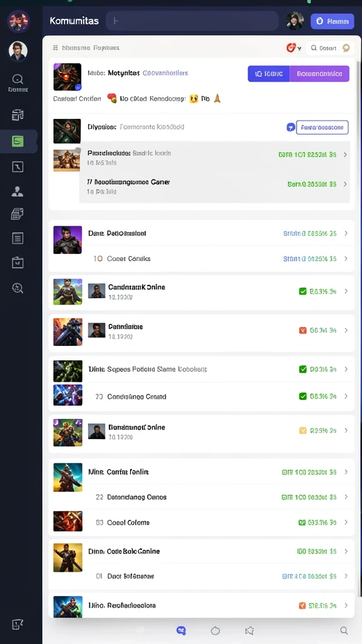362x644 pixels.
Task: Expand the chevron of 'Dino. CotoSaloGonine' row
Action: pos(346,551)
